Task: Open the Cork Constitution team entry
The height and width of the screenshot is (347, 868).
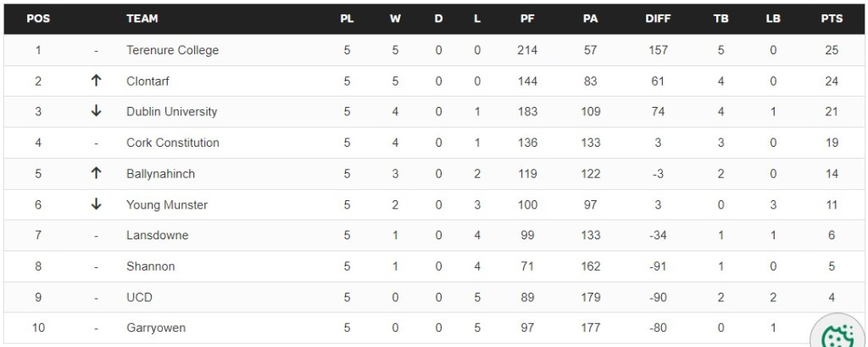Action: [x=172, y=143]
